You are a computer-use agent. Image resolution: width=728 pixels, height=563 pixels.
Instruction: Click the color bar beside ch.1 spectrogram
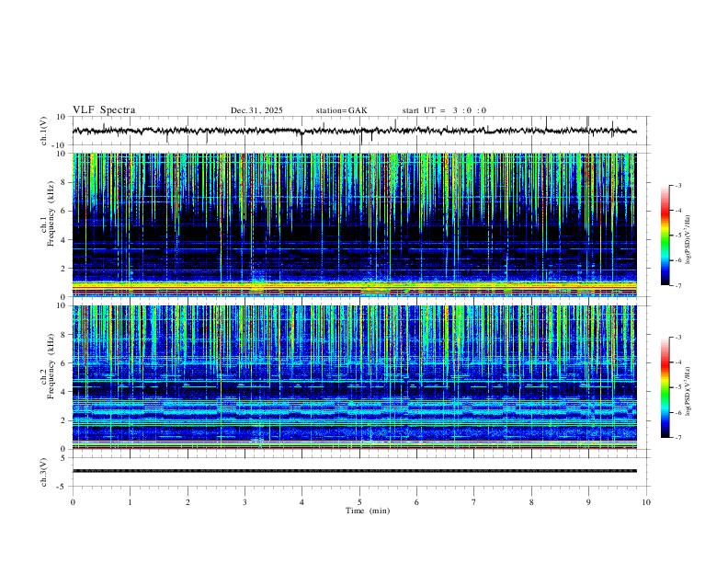click(665, 236)
